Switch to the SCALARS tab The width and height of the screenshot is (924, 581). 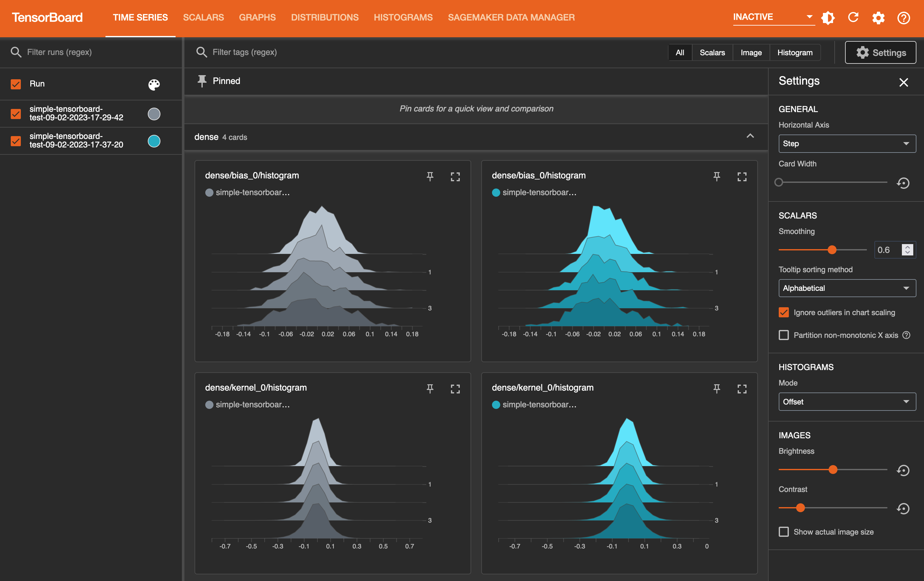coord(203,17)
